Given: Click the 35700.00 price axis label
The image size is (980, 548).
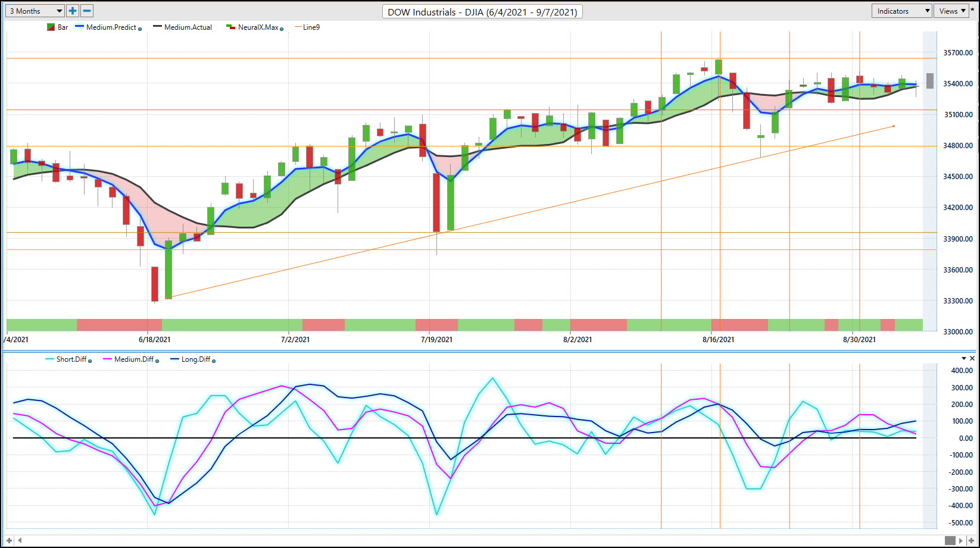Looking at the screenshot, I should tap(958, 53).
